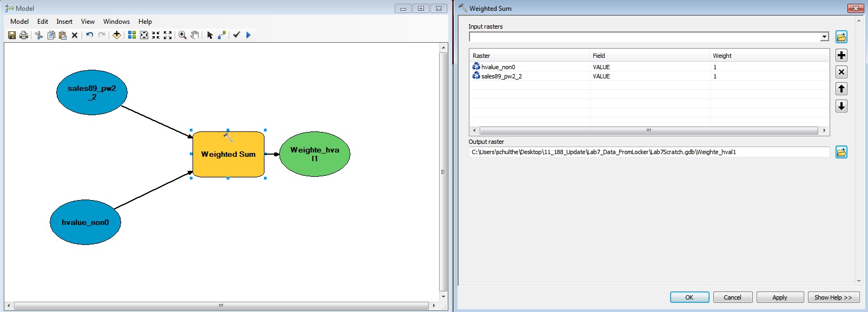Cut the selected model element
Viewport: 868px width, 312px height.
pos(39,35)
